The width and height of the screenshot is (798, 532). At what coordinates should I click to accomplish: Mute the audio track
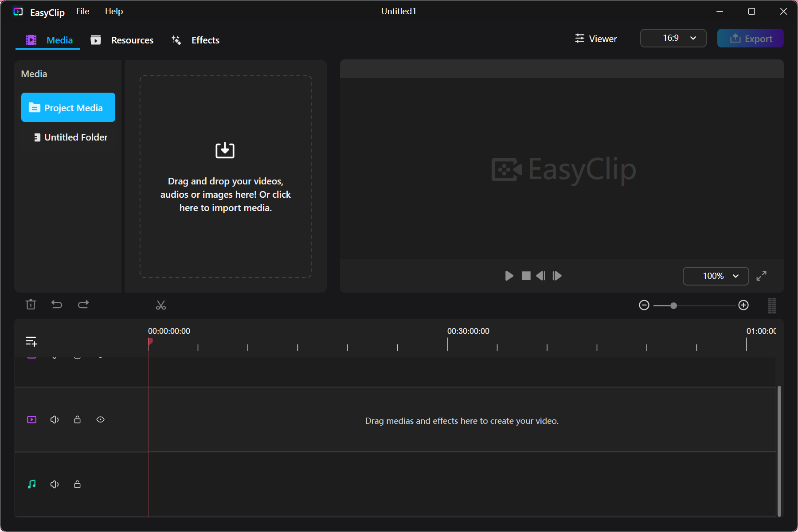point(55,484)
